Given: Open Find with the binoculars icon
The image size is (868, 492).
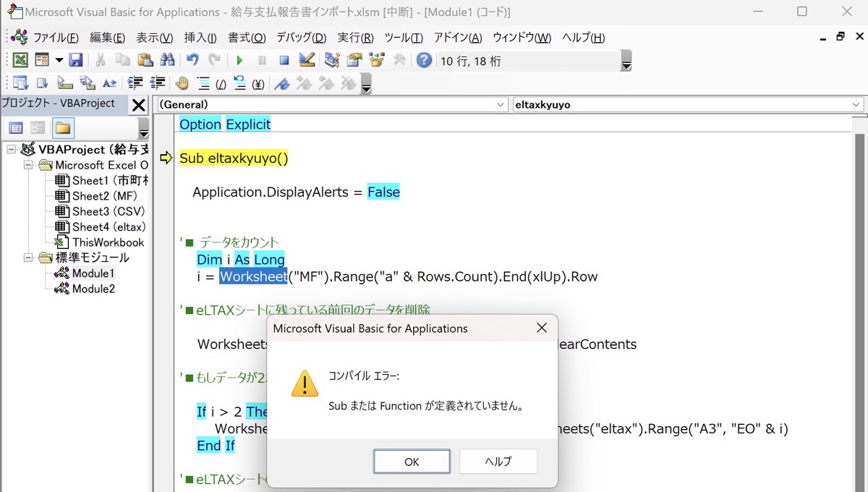Looking at the screenshot, I should pyautogui.click(x=167, y=60).
